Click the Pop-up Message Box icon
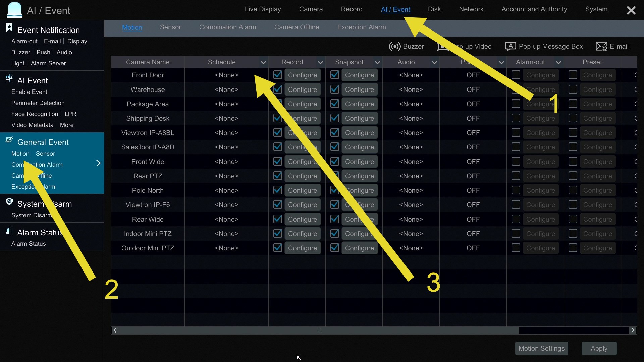The height and width of the screenshot is (362, 644). coord(510,46)
